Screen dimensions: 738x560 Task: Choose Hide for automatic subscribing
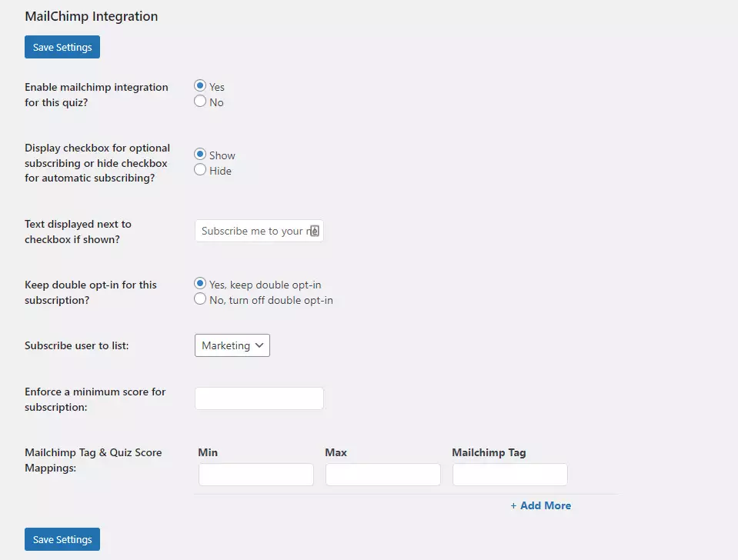pyautogui.click(x=200, y=170)
